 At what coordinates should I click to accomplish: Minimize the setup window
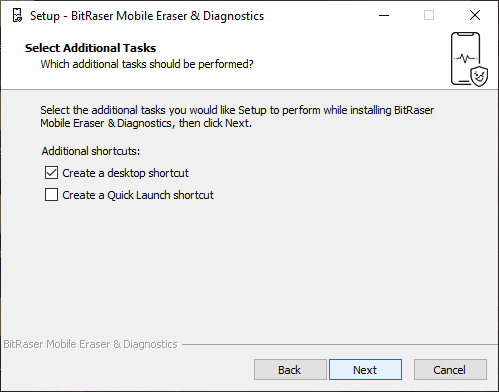coord(384,15)
